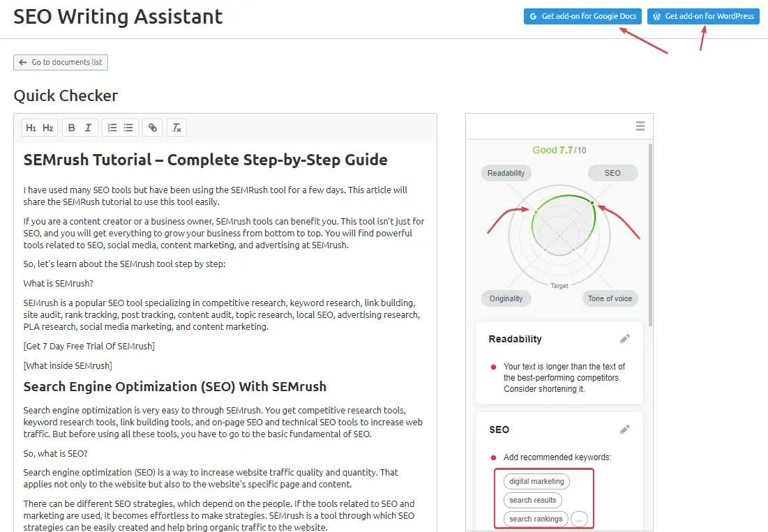Click the 'So, what is SEO?' line

coord(55,454)
